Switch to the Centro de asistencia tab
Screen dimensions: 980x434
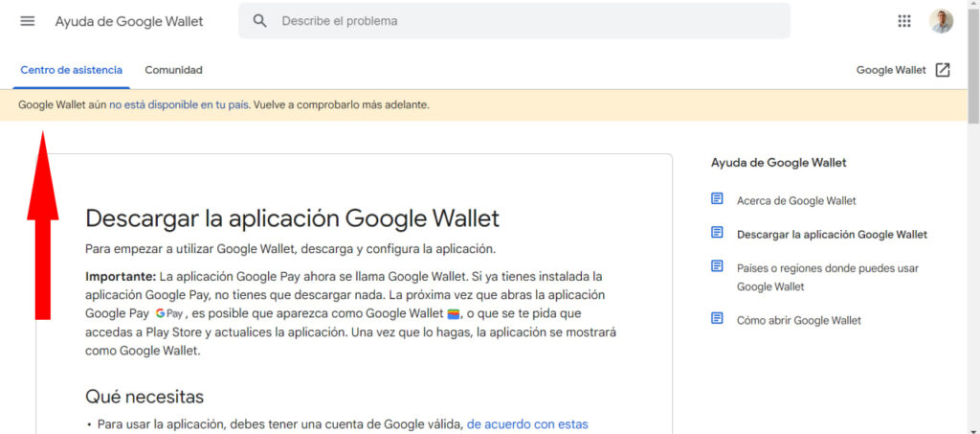pyautogui.click(x=71, y=70)
